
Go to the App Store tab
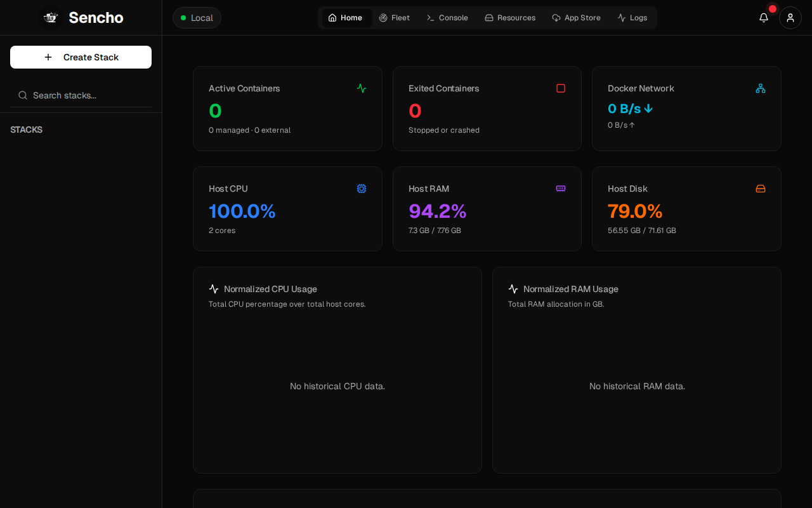click(x=576, y=18)
